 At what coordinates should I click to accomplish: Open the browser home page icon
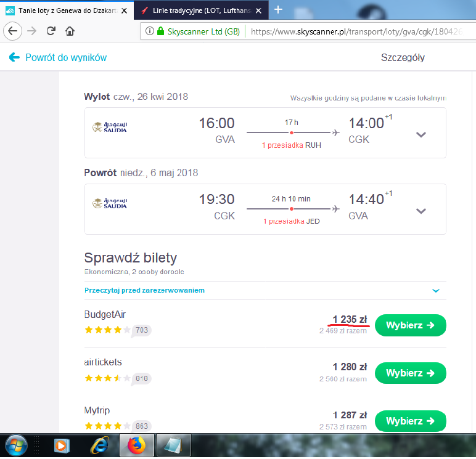click(x=70, y=31)
